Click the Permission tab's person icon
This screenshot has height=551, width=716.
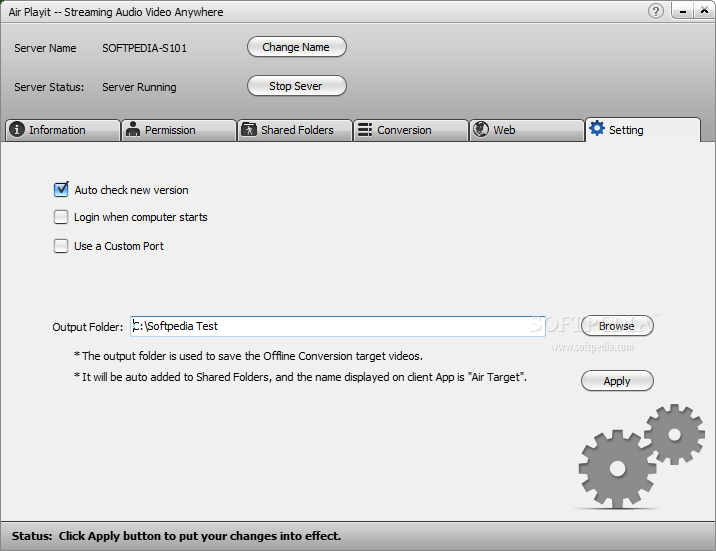(133, 129)
